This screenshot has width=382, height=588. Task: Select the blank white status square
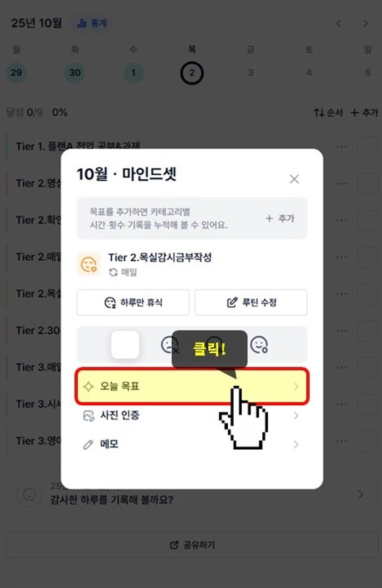tap(125, 344)
